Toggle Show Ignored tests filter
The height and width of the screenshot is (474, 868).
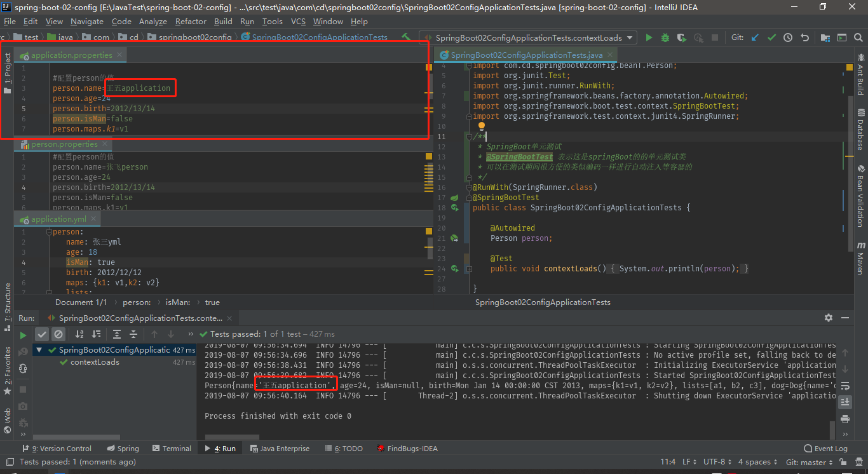58,334
